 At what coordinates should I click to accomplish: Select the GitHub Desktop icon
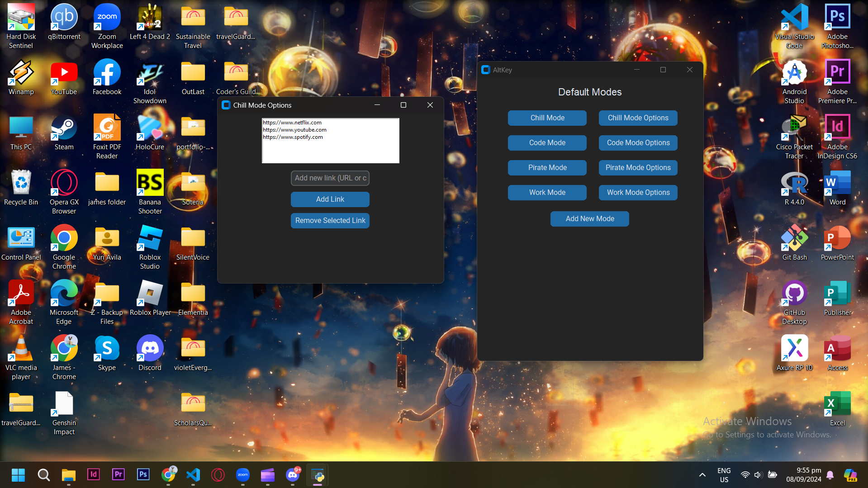pos(795,302)
